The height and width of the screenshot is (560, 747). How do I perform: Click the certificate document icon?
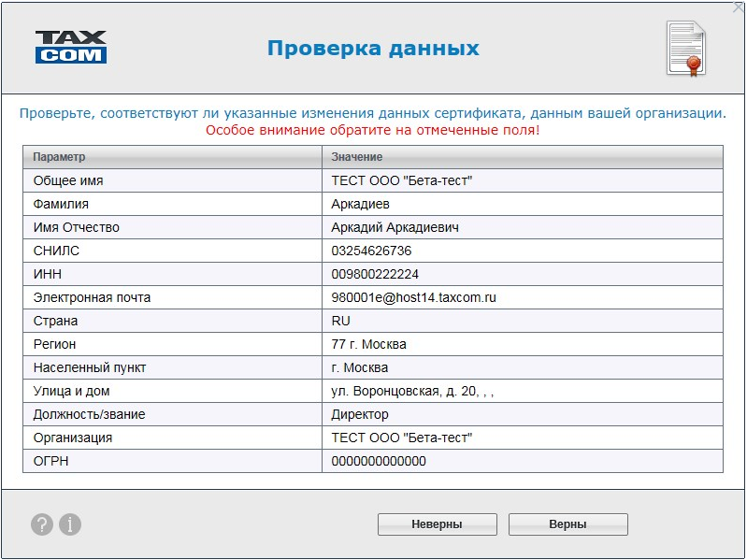point(684,48)
